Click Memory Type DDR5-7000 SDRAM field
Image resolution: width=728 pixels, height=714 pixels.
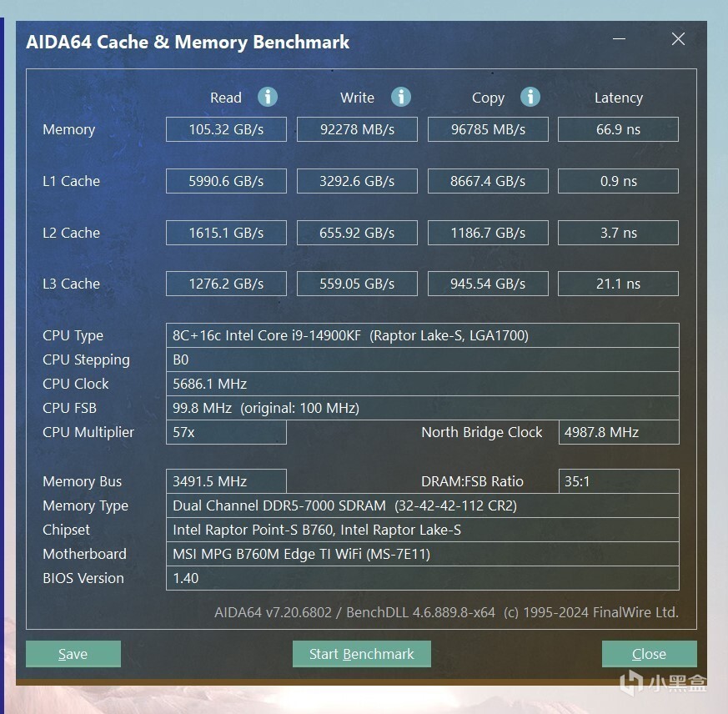423,505
